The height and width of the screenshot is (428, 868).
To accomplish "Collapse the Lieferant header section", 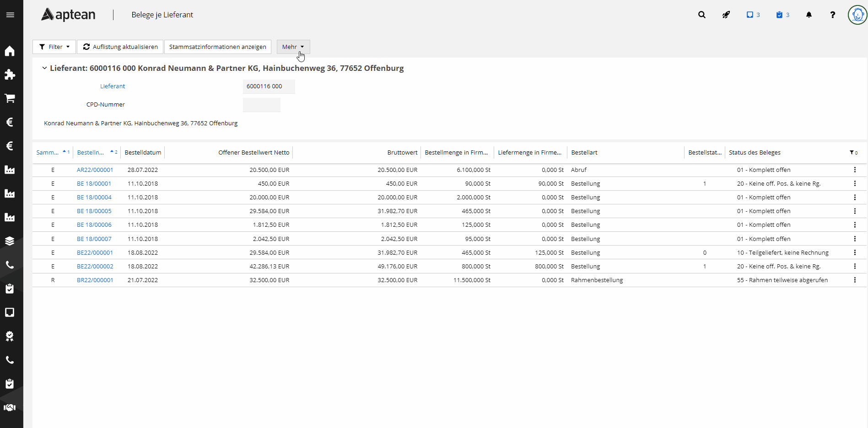I will [44, 68].
